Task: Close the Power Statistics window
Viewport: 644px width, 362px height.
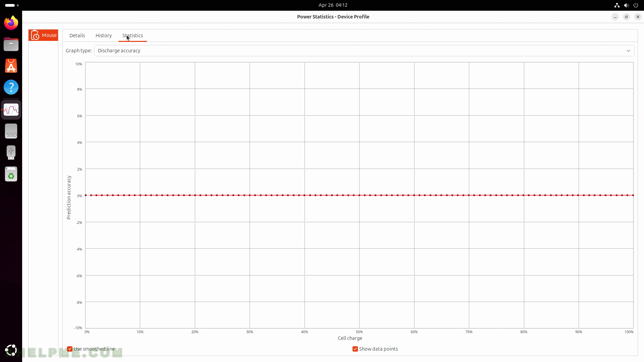Action: tap(638, 17)
